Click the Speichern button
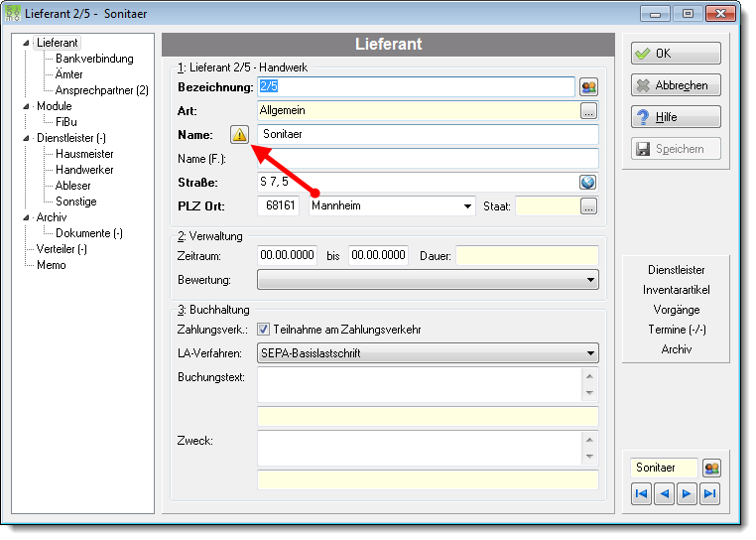756x540 pixels. 676,149
